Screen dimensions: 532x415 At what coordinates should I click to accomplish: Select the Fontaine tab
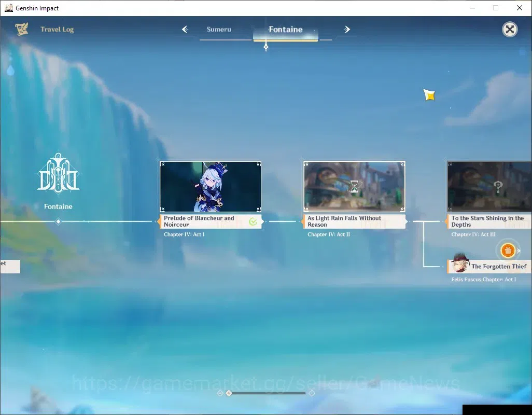(x=286, y=30)
